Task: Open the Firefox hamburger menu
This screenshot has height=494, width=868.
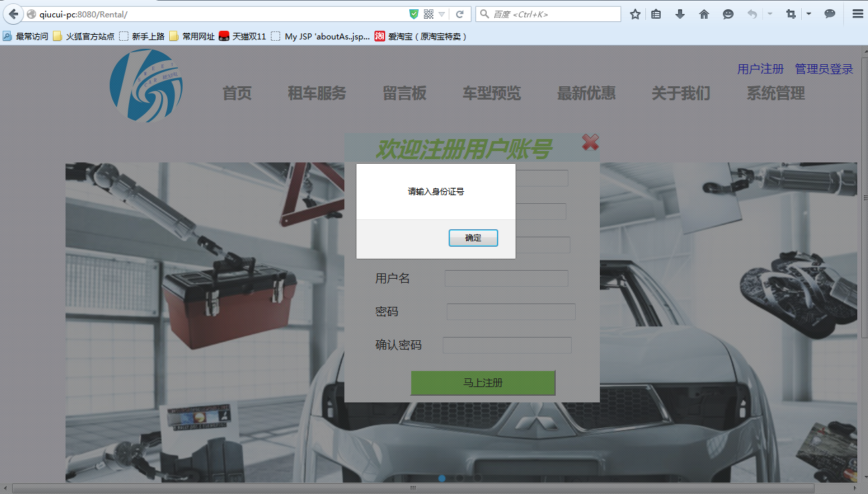Action: 857,14
